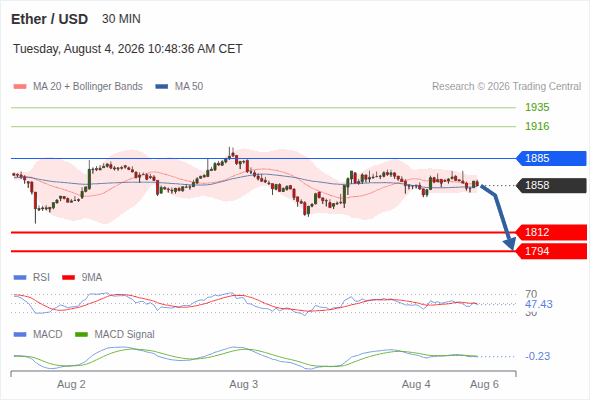Click the 9MA red legend icon
The width and height of the screenshot is (590, 400).
[x=68, y=278]
